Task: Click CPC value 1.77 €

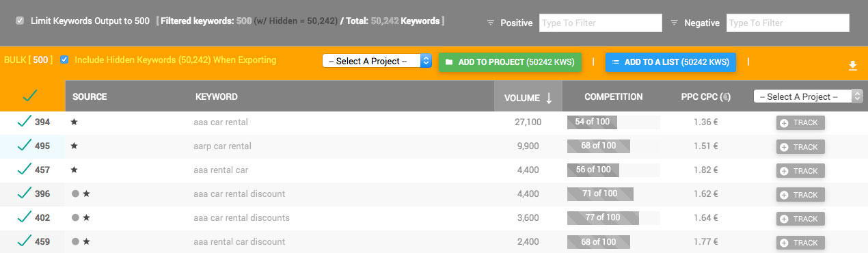Action: pyautogui.click(x=706, y=242)
